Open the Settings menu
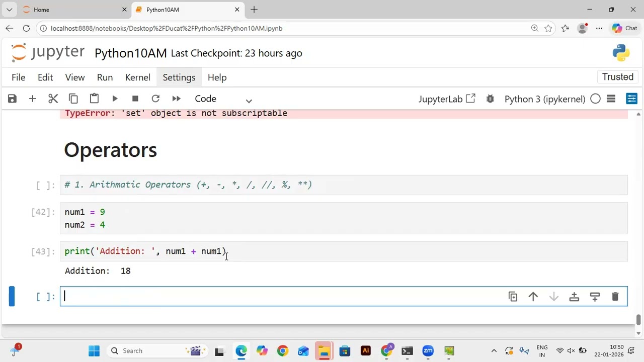 [179, 77]
